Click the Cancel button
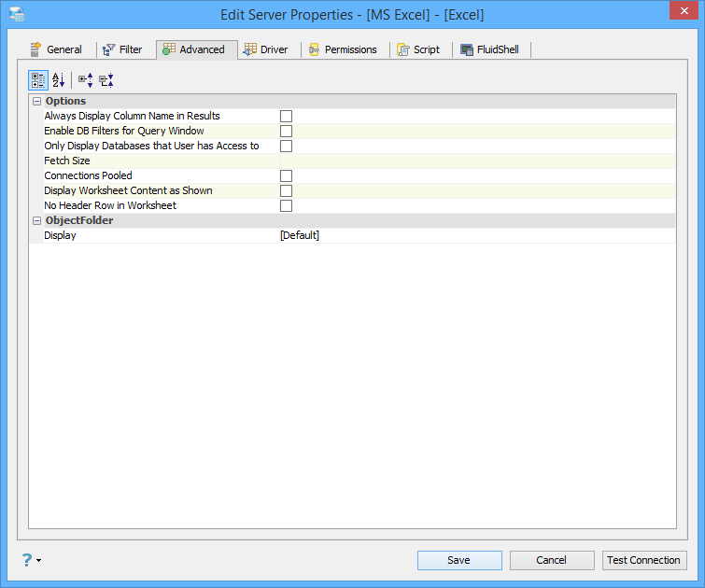Viewport: 705px width, 588px height. click(552, 560)
